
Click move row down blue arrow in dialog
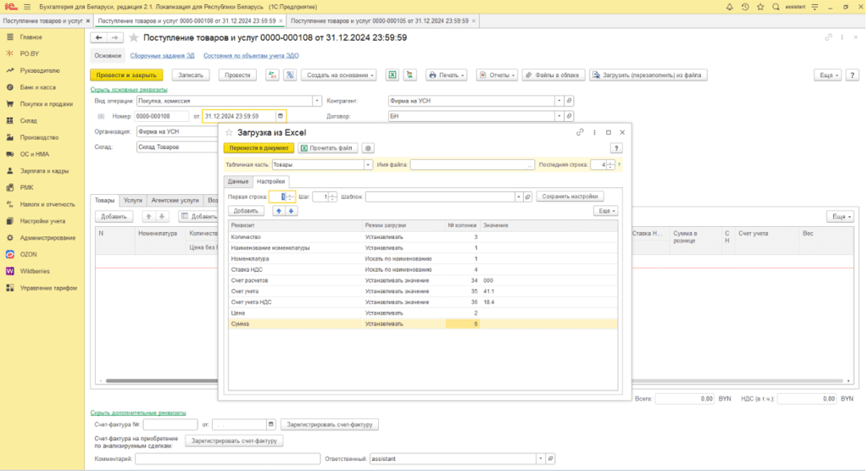point(291,210)
